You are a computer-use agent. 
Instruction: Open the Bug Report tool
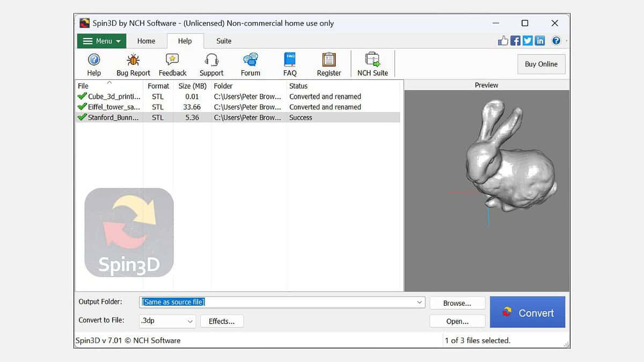coord(133,64)
